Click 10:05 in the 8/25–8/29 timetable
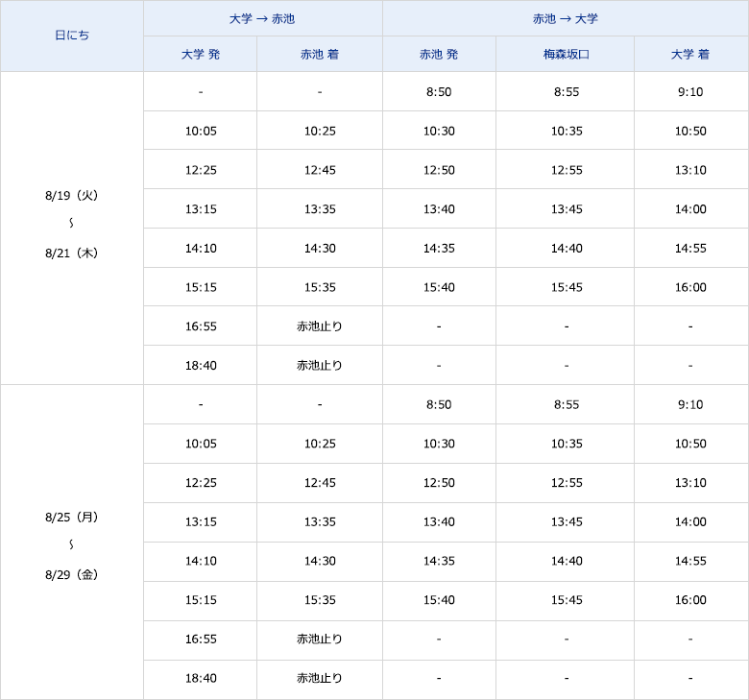749x700 pixels. click(201, 444)
